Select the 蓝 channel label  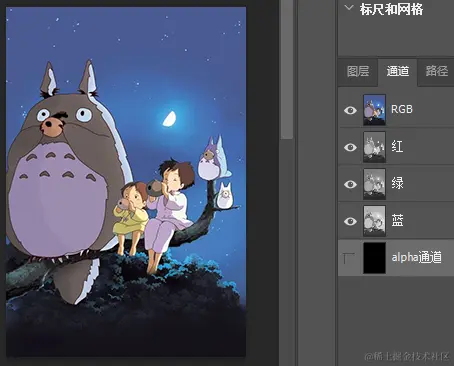coord(397,220)
